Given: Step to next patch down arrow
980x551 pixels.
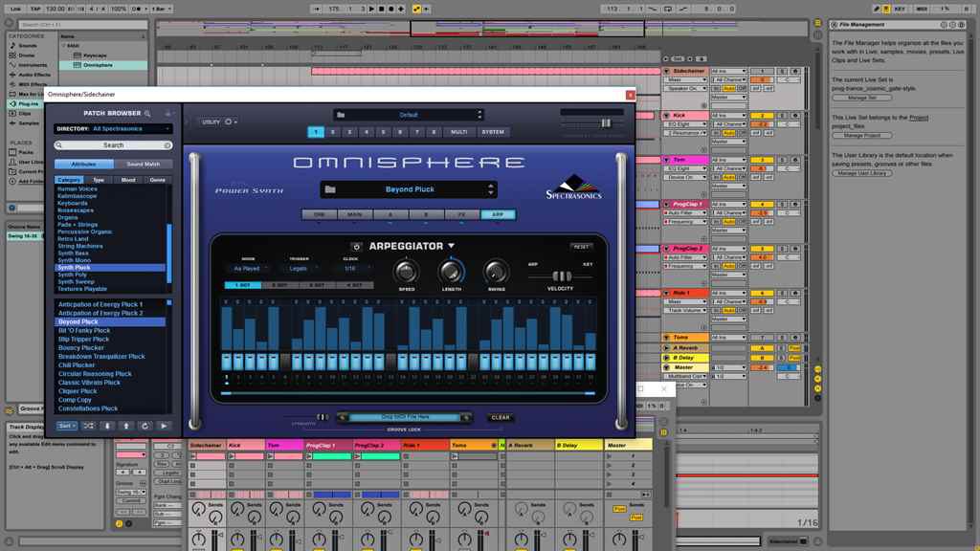Looking at the screenshot, I should [x=107, y=426].
